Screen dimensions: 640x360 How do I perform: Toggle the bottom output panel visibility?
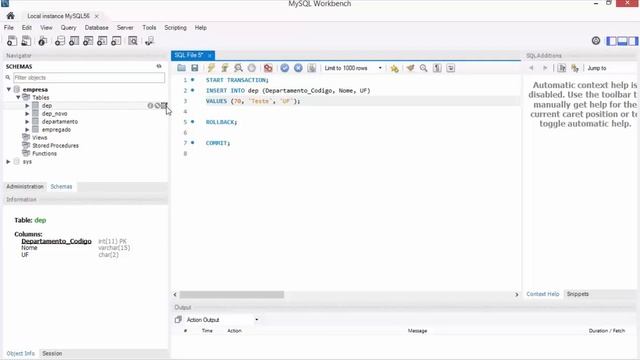pos(622,41)
